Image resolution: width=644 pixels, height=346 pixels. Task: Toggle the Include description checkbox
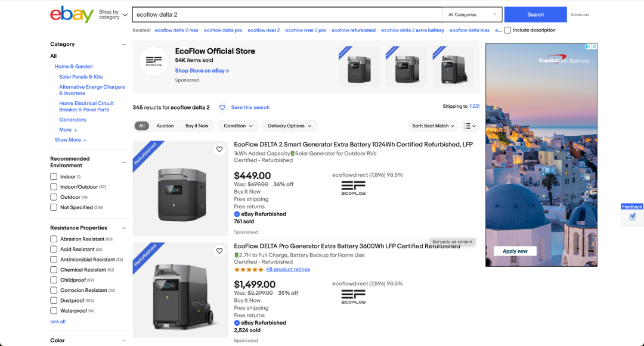click(x=507, y=30)
